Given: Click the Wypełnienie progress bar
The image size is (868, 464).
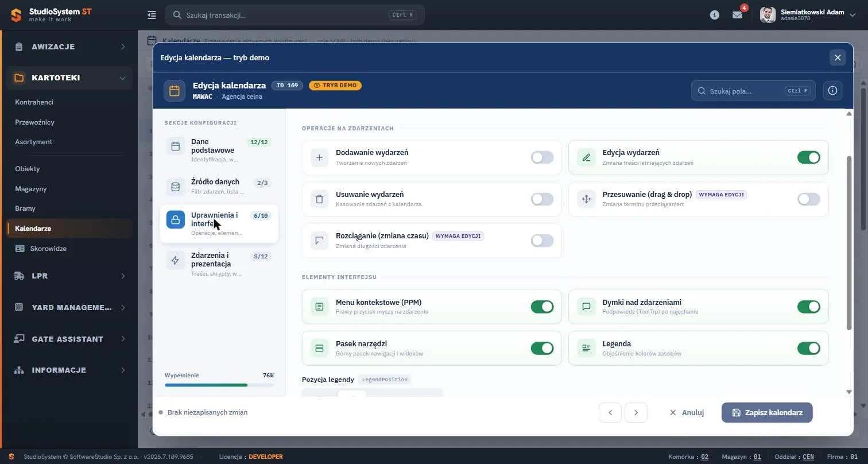Looking at the screenshot, I should pos(219,385).
